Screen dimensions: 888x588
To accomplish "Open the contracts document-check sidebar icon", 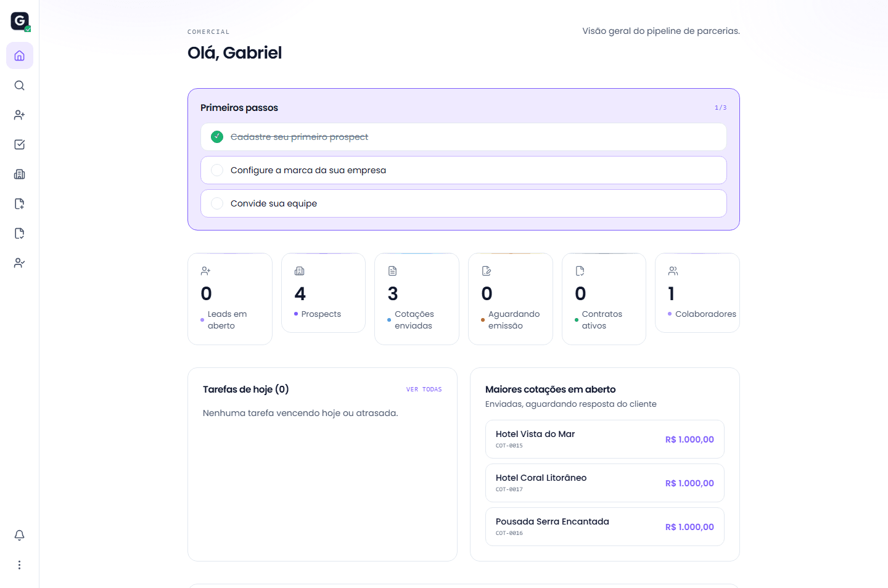I will [20, 234].
